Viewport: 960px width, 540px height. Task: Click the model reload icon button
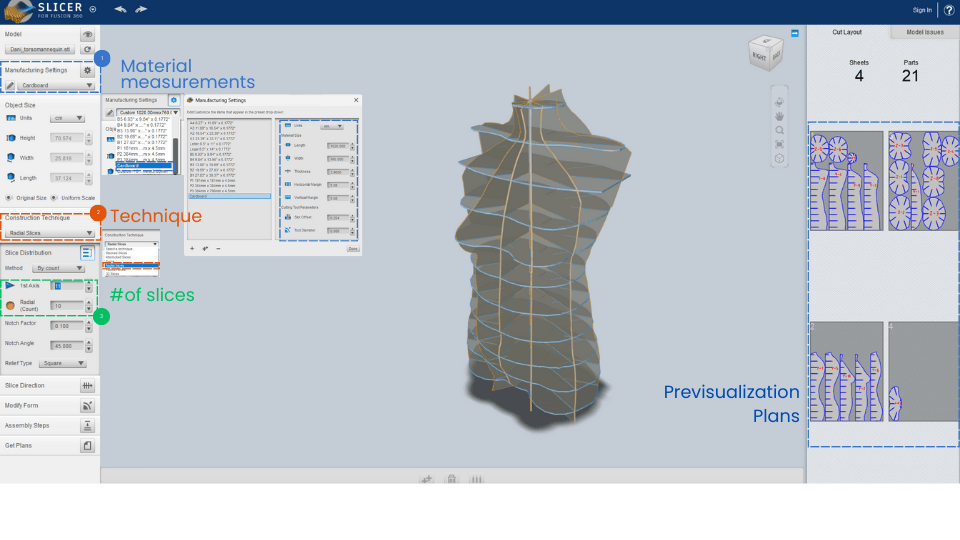point(87,48)
